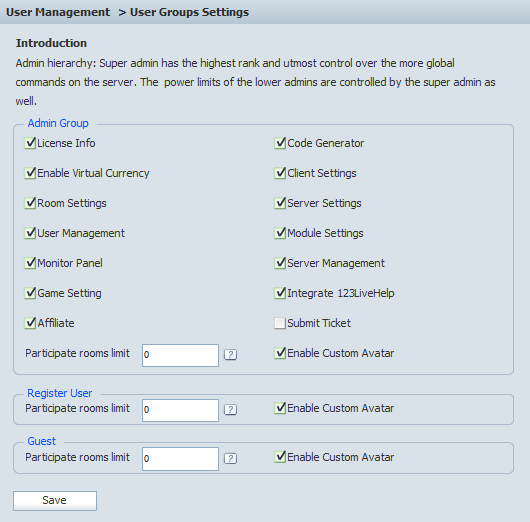Disable Integrate 123LiveHelp option
Screen dimensions: 530x522
(280, 293)
